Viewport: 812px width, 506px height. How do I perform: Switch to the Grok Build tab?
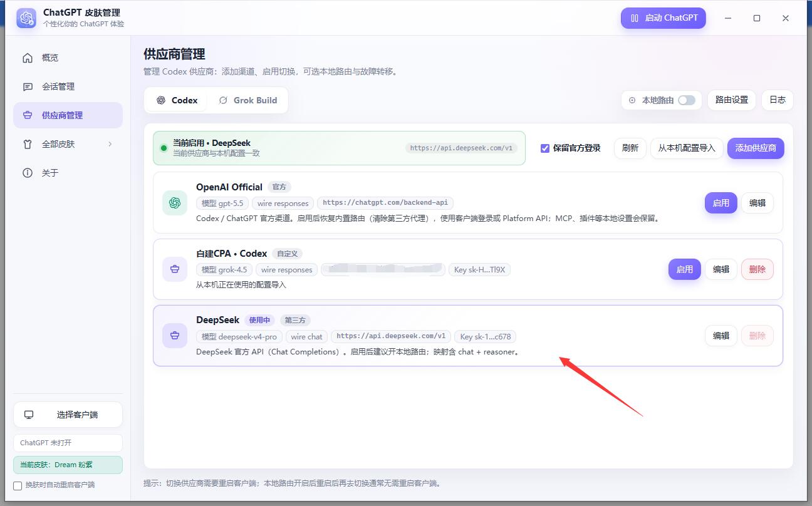pyautogui.click(x=247, y=100)
